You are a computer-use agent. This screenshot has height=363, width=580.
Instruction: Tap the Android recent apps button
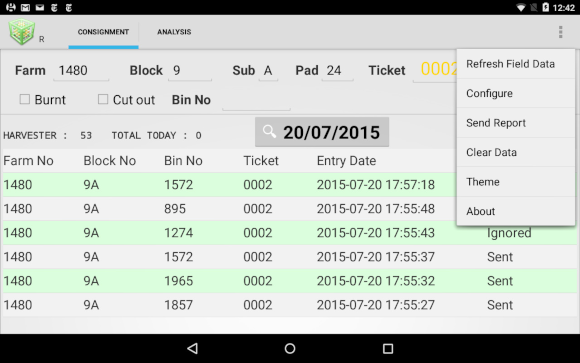388,349
